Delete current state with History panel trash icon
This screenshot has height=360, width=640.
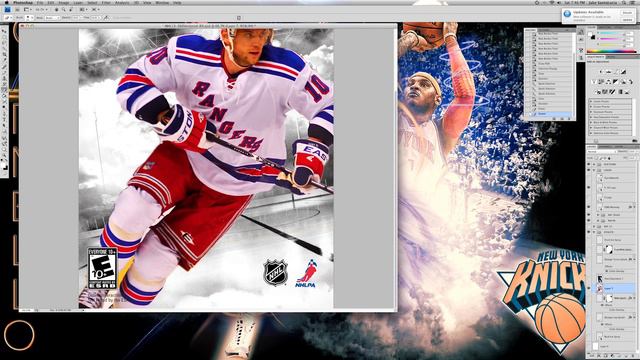click(x=569, y=119)
